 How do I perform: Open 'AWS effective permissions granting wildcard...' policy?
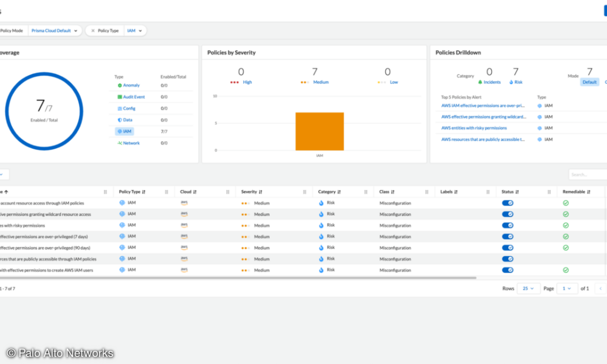484,117
